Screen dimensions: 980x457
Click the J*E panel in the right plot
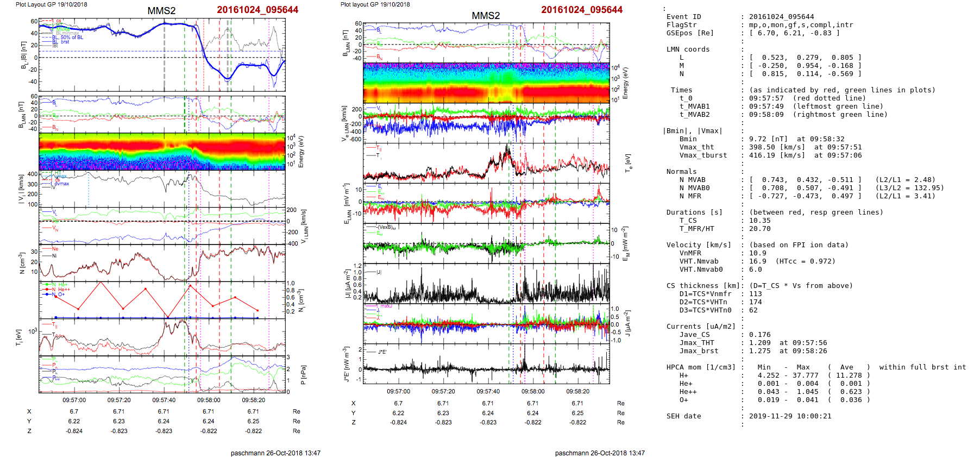[486, 364]
